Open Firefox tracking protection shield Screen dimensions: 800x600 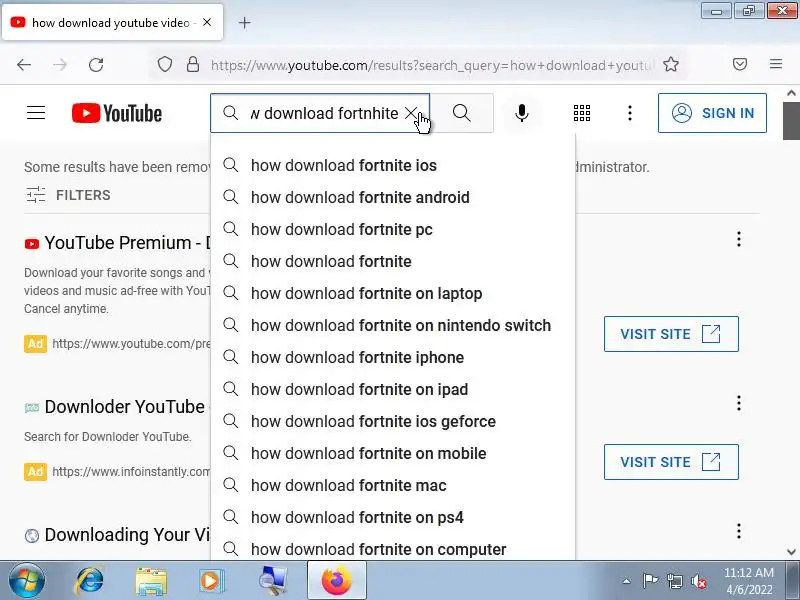[x=164, y=64]
